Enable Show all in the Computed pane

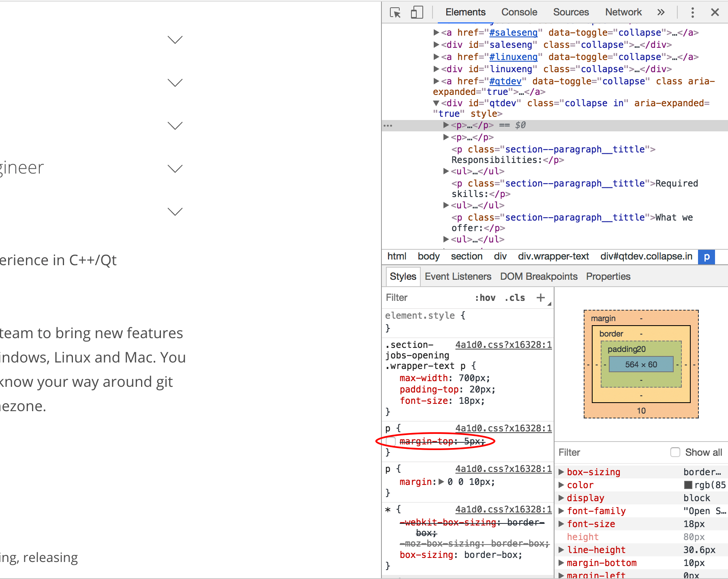[x=675, y=452]
